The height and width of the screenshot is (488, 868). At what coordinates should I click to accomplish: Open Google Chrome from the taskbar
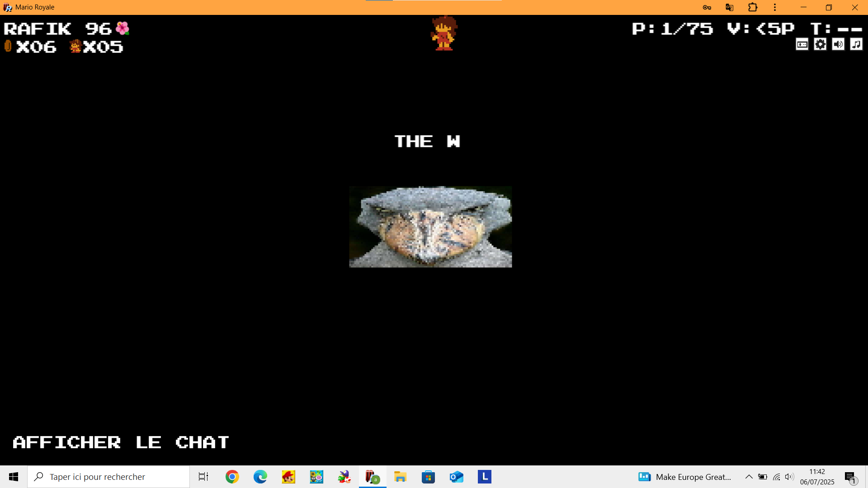coord(232,477)
